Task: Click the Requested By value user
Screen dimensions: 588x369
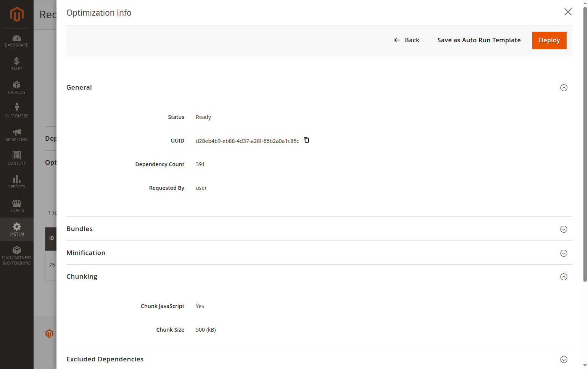Action: click(x=201, y=188)
